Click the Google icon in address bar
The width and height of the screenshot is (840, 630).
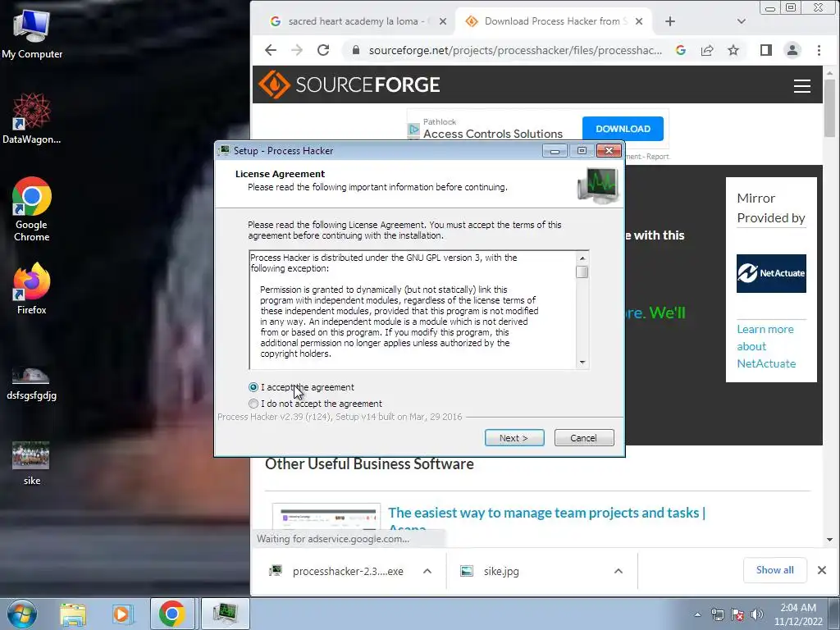pyautogui.click(x=681, y=50)
